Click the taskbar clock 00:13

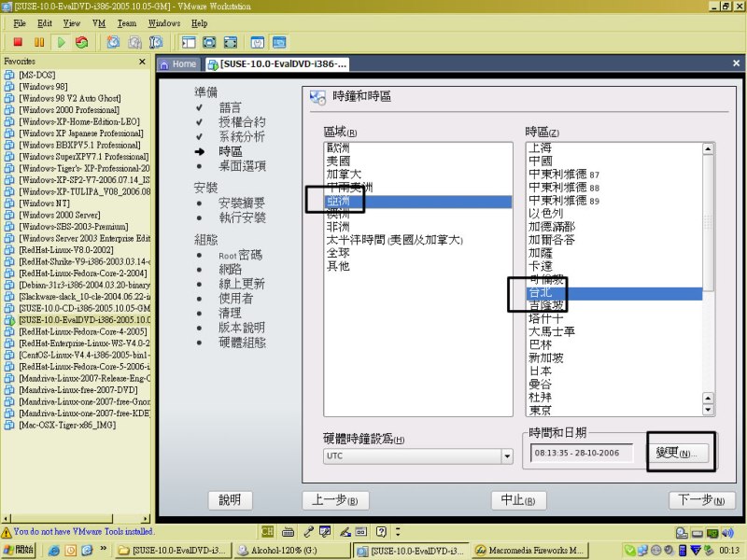(729, 551)
